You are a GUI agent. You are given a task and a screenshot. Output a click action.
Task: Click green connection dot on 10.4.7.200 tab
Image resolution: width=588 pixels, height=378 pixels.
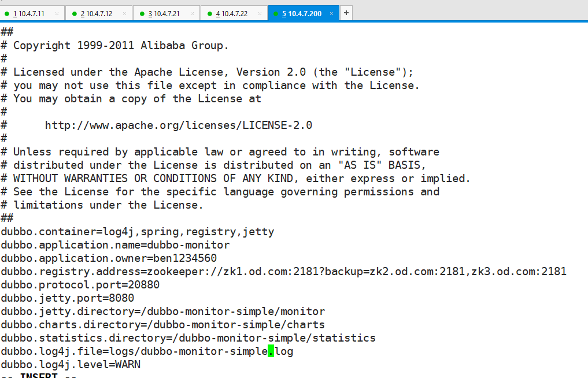(276, 13)
